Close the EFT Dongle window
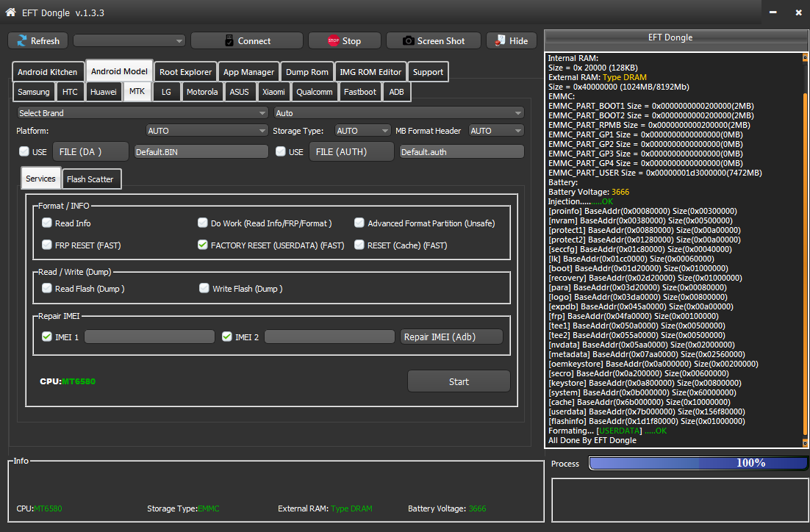Screen dimensions: 810x532 pyautogui.click(x=798, y=12)
